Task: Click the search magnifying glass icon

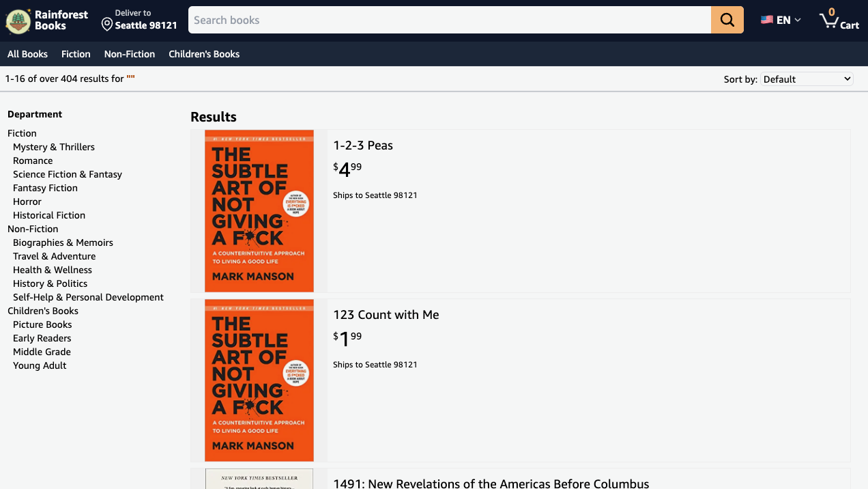Action: point(726,20)
